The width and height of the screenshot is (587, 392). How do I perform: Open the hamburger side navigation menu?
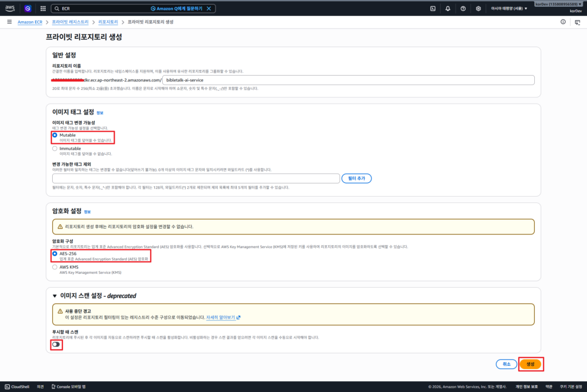pyautogui.click(x=9, y=22)
